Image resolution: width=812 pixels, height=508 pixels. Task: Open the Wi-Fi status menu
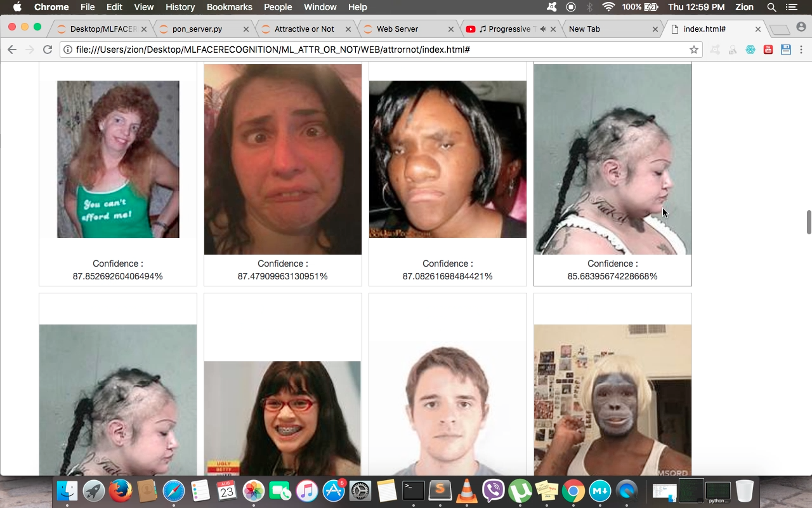(x=608, y=7)
